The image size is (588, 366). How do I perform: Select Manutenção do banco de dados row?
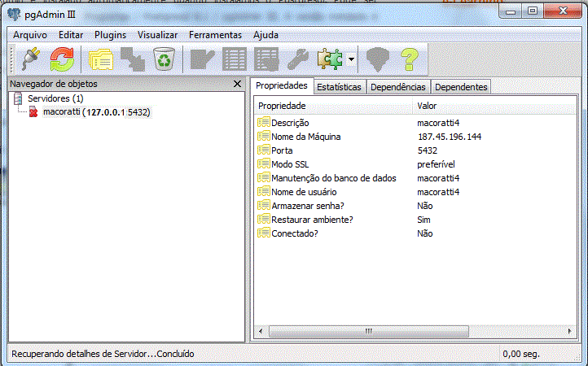[415, 178]
